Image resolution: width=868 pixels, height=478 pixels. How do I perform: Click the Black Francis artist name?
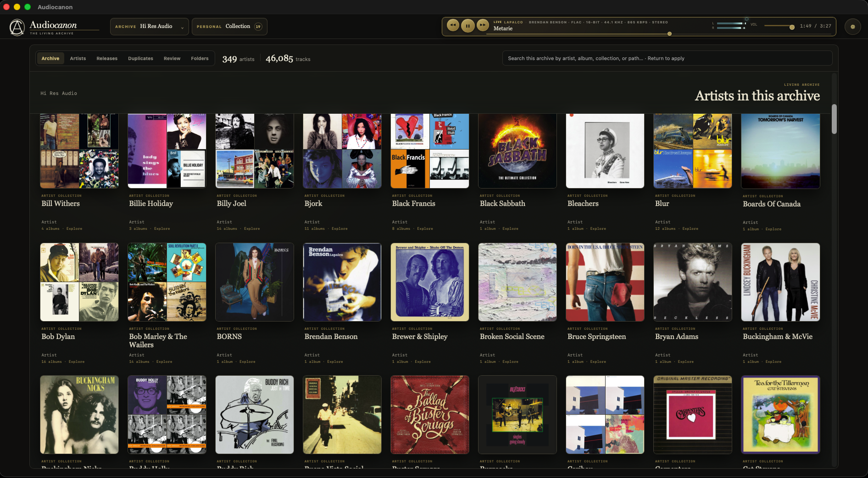tap(413, 204)
